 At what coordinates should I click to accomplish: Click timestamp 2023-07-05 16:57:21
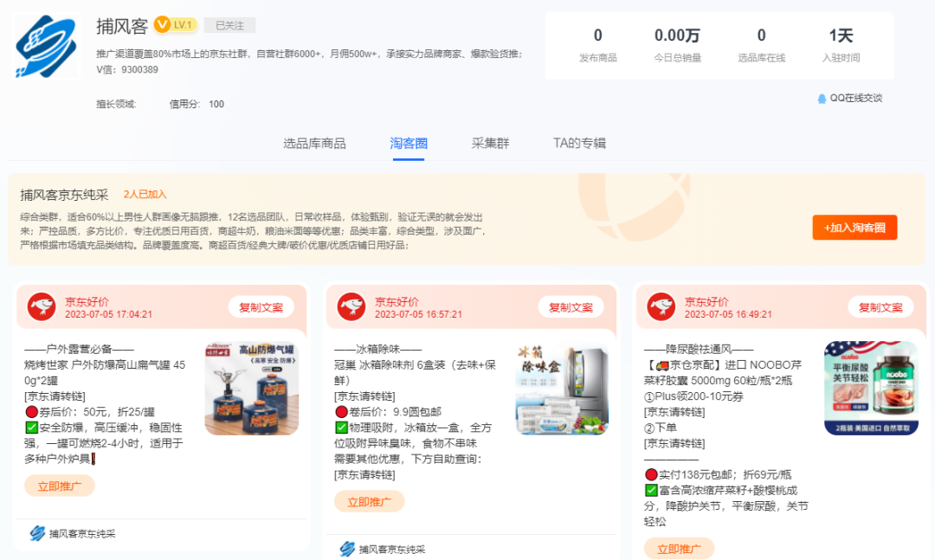tap(418, 314)
